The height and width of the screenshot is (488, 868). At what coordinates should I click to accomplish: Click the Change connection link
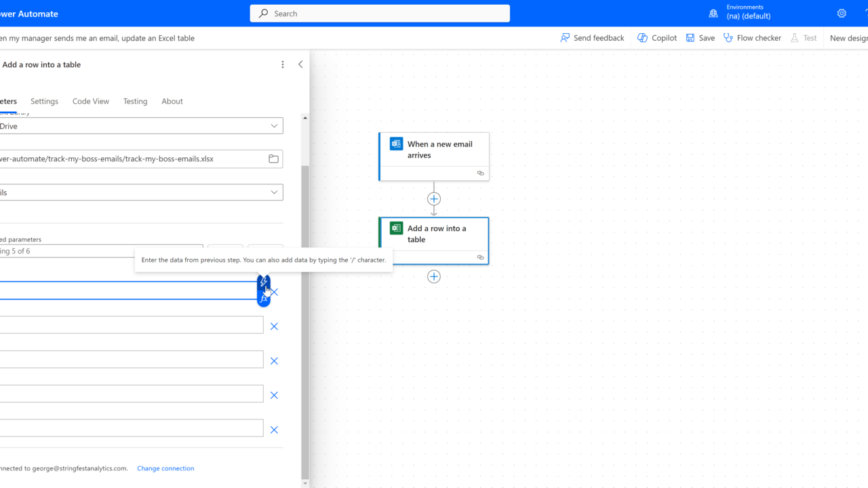pyautogui.click(x=165, y=468)
